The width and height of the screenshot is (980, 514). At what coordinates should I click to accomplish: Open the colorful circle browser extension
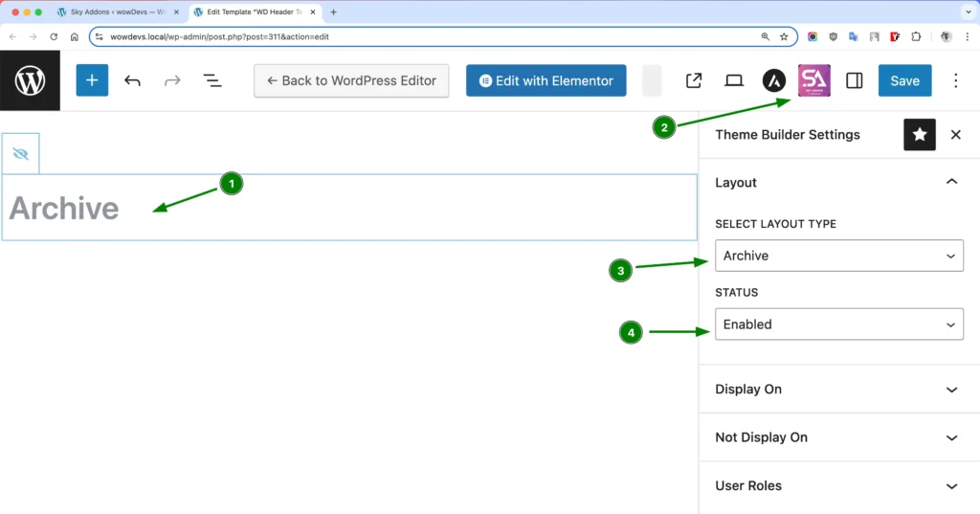click(813, 37)
